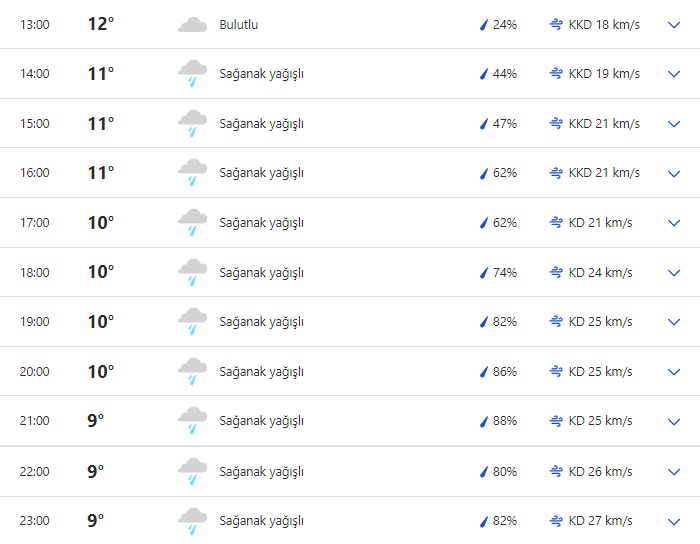Show more details for 18:00

673,273
